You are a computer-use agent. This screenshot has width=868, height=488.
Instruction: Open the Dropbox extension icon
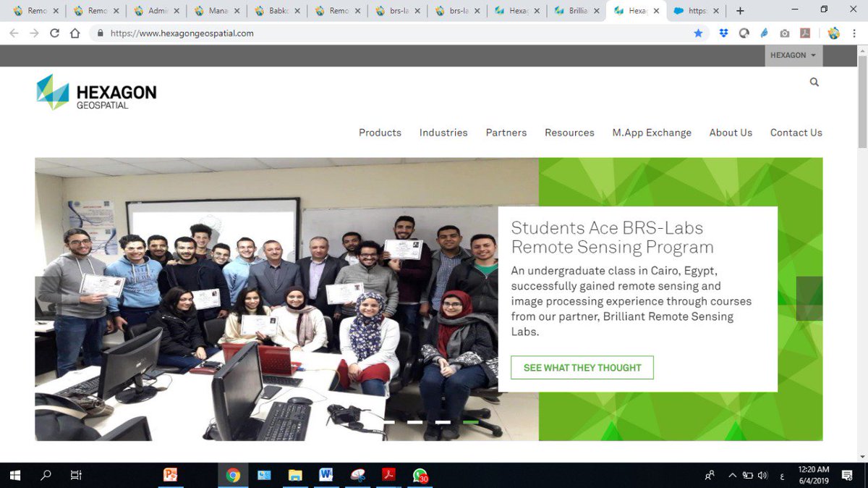point(724,33)
